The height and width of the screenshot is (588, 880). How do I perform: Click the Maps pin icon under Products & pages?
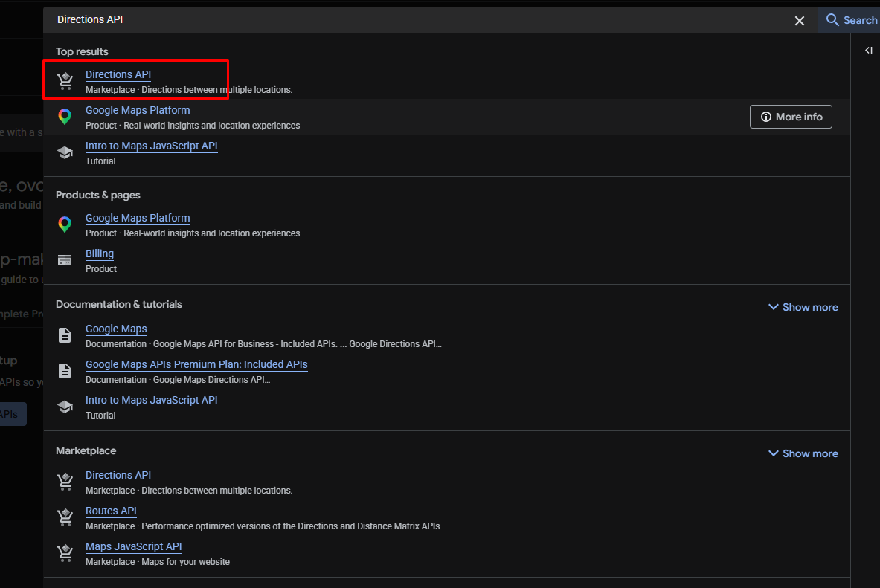coord(65,224)
